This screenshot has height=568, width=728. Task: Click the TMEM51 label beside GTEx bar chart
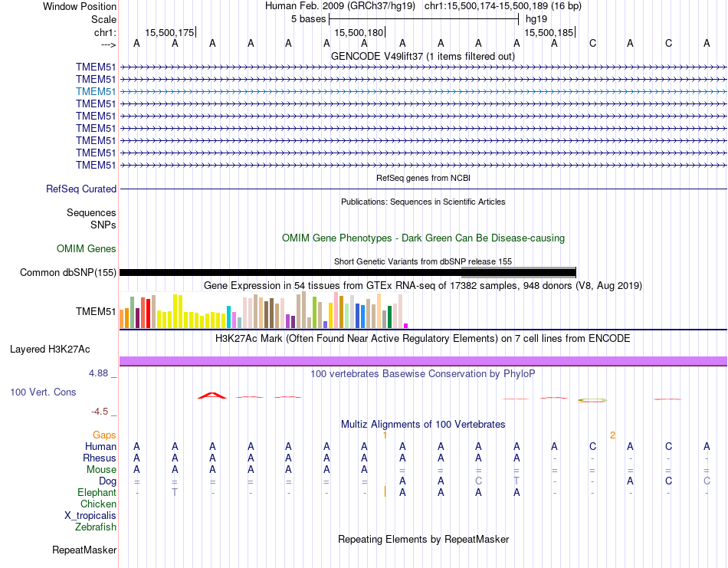coord(96,312)
